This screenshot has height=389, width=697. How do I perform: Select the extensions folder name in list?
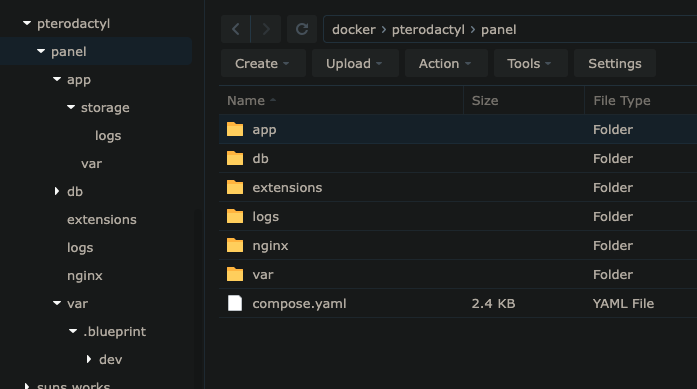click(287, 188)
